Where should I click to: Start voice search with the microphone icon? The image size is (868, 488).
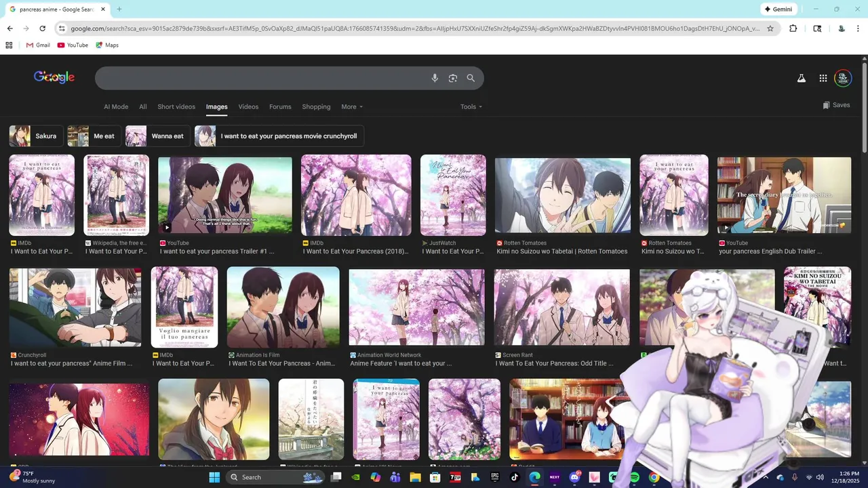pos(435,78)
